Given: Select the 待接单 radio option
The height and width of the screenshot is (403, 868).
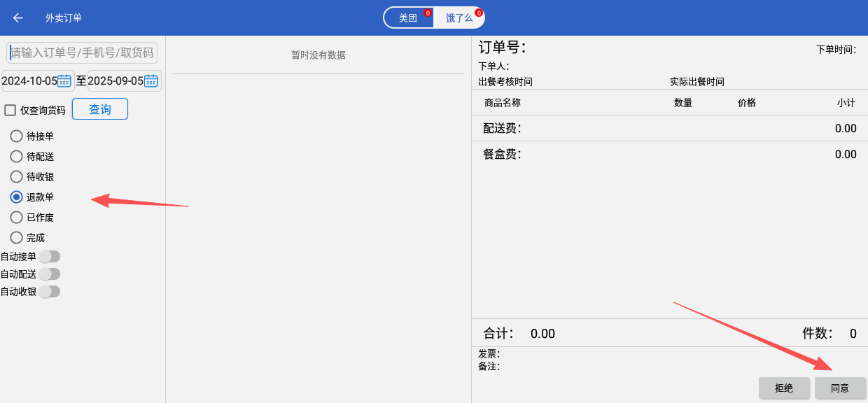Looking at the screenshot, I should click(x=17, y=136).
